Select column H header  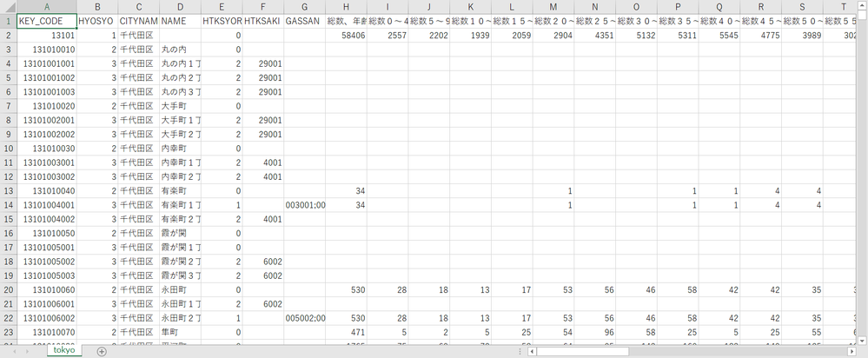(x=346, y=7)
